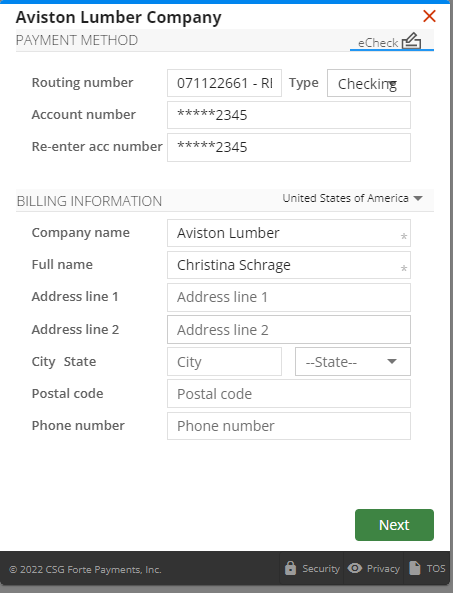Click the Account number field
This screenshot has height=593, width=453.
(x=289, y=115)
